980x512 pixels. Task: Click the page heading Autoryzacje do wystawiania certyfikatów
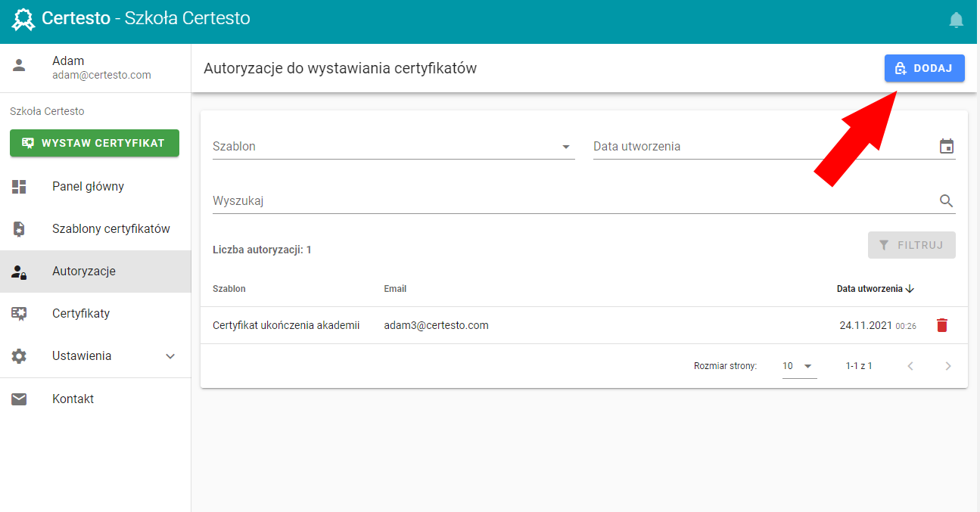click(x=340, y=68)
